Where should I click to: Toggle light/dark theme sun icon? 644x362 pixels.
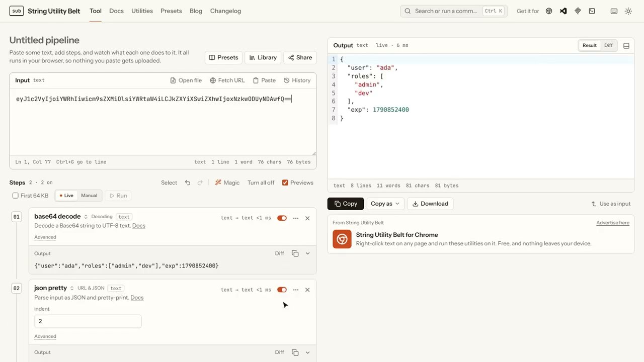pyautogui.click(x=628, y=11)
